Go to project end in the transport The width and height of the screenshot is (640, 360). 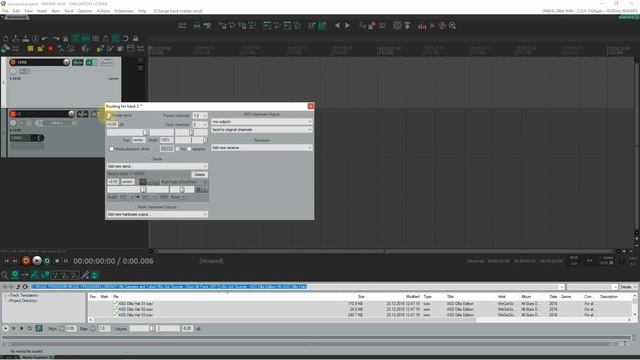click(15, 261)
